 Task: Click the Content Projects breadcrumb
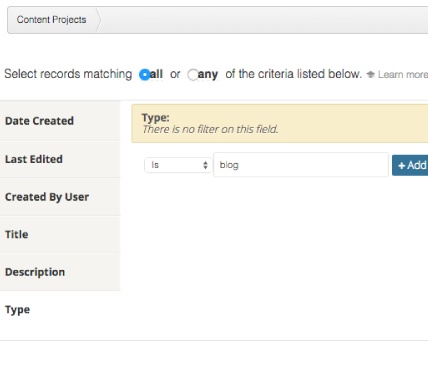51,20
